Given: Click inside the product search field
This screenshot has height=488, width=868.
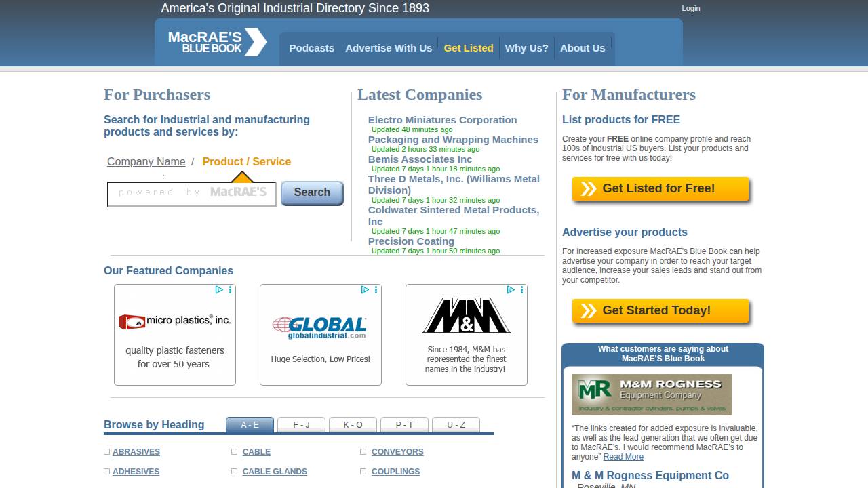Looking at the screenshot, I should (x=191, y=192).
